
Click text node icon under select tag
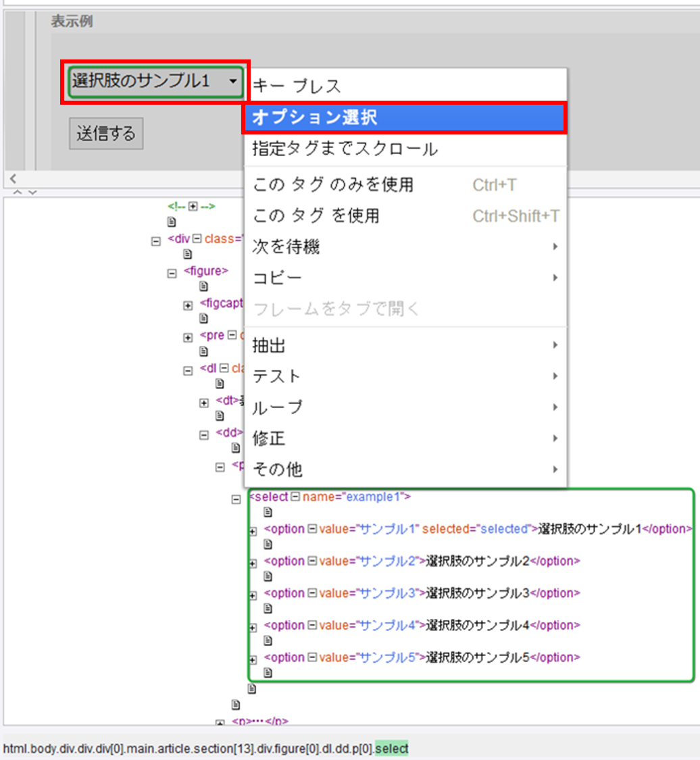point(268,512)
